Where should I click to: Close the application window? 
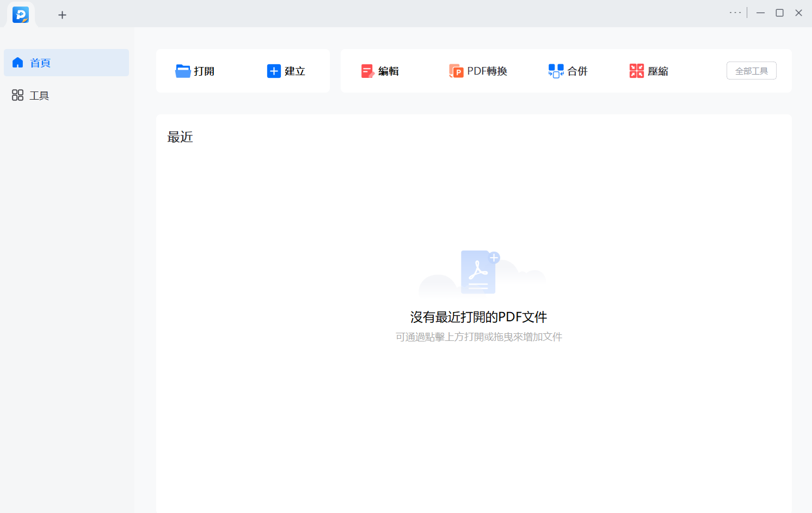tap(798, 13)
